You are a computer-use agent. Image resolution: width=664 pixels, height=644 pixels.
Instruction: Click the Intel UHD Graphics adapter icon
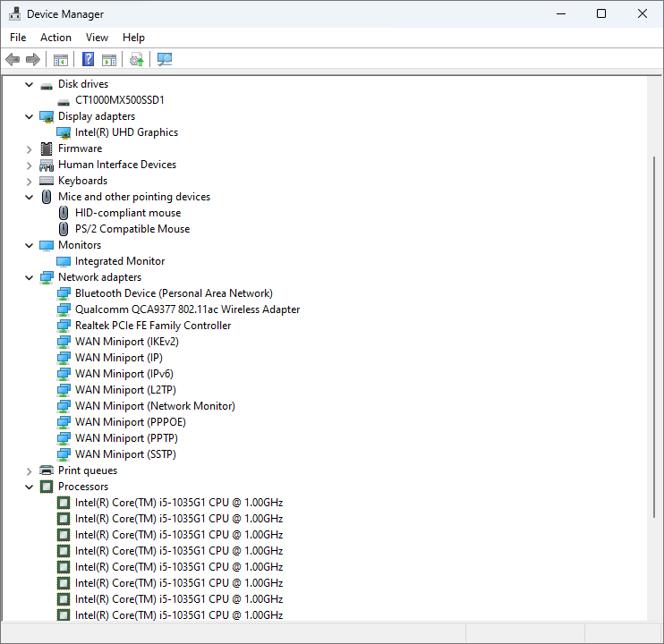64,133
